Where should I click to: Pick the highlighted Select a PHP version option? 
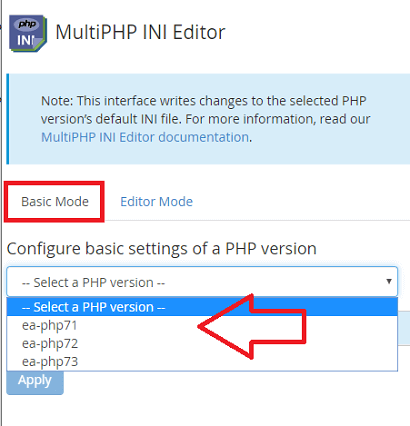(202, 307)
